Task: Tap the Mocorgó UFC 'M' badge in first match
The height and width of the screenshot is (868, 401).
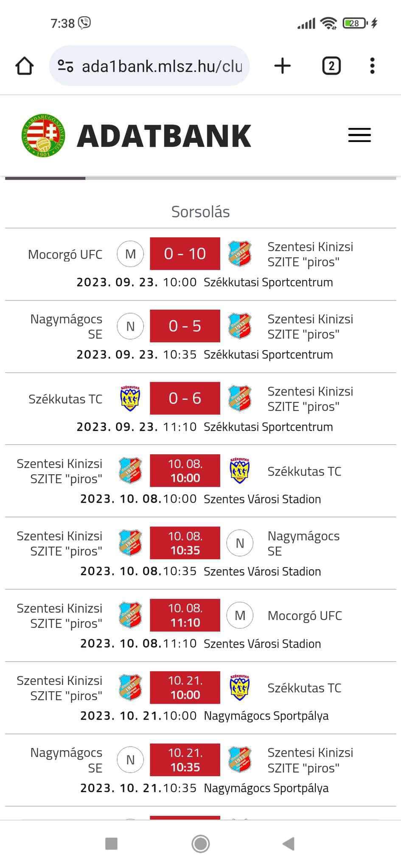Action: tap(130, 254)
